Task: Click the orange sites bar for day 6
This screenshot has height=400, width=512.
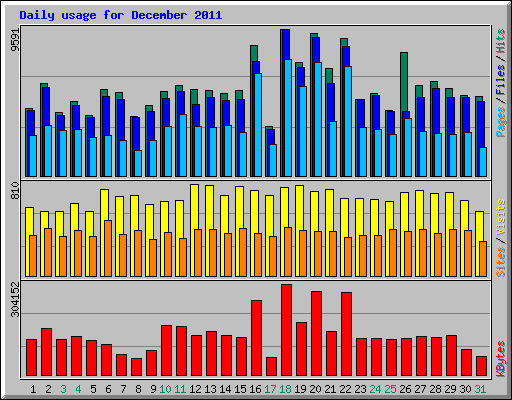Action: click(108, 248)
